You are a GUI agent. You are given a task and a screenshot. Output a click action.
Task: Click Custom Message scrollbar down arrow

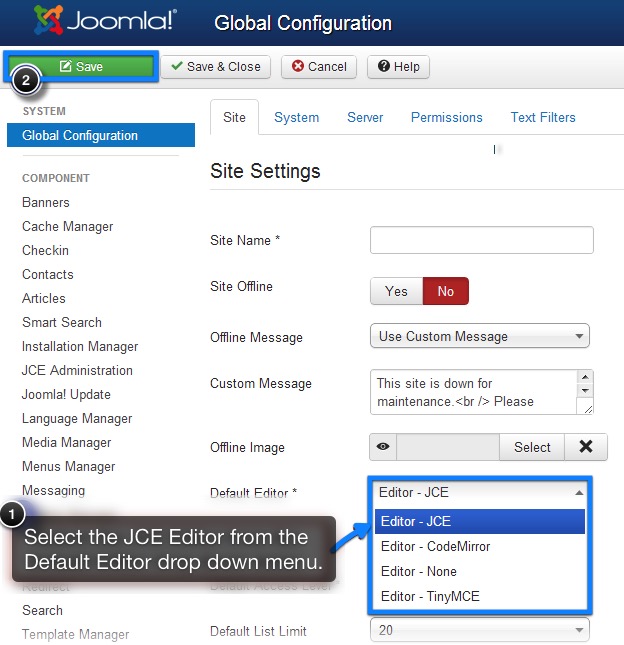tap(585, 390)
